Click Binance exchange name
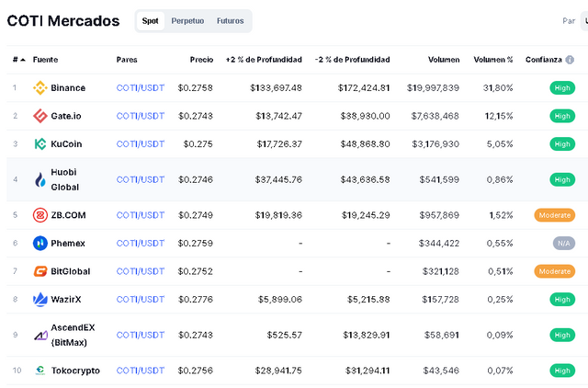This screenshot has height=388, width=588. coord(68,88)
